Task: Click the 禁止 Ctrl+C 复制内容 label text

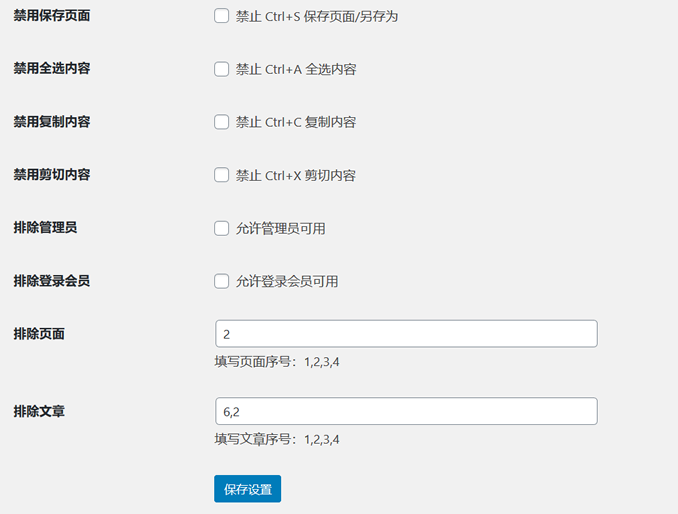Action: pyautogui.click(x=296, y=122)
